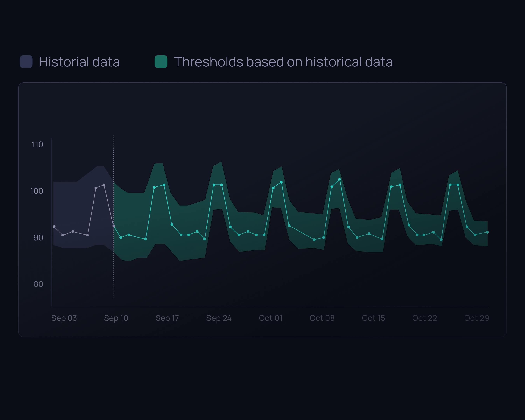Click the 90 y-axis label
The width and height of the screenshot is (525, 420).
click(38, 238)
